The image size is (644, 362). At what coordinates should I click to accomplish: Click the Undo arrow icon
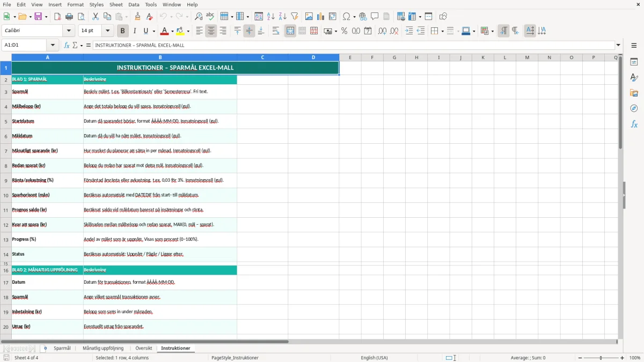click(x=163, y=17)
